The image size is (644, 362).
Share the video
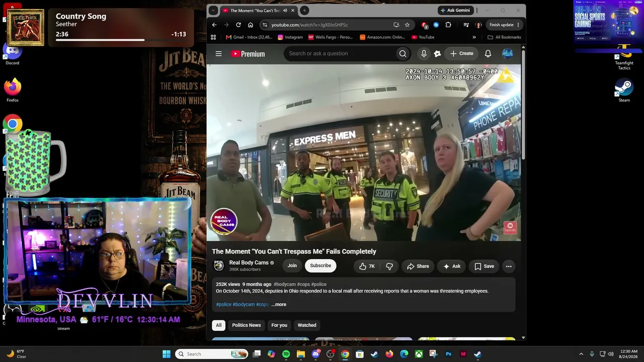[418, 266]
